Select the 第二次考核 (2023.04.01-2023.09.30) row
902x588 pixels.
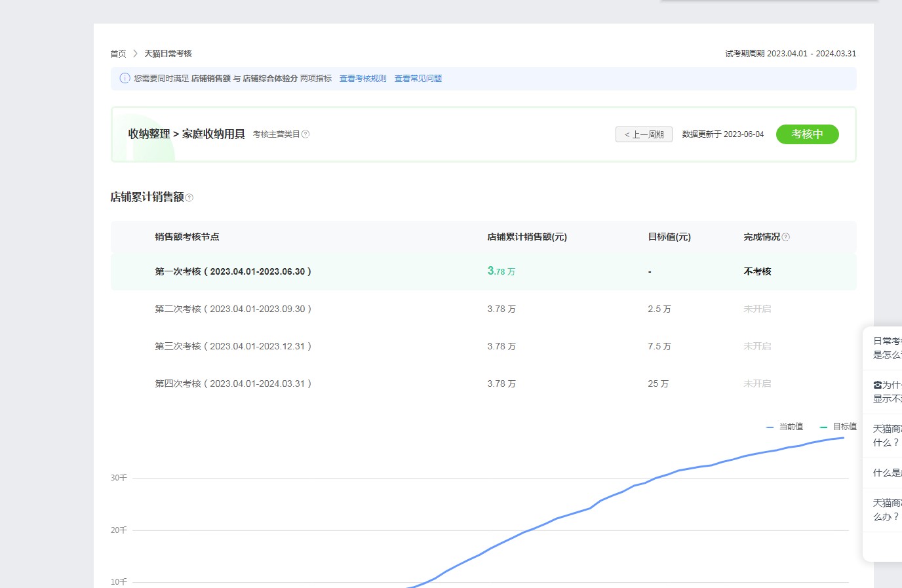pyautogui.click(x=484, y=309)
